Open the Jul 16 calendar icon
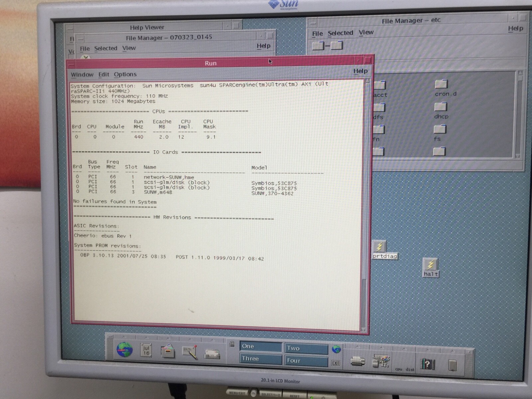532x399 pixels. click(146, 350)
